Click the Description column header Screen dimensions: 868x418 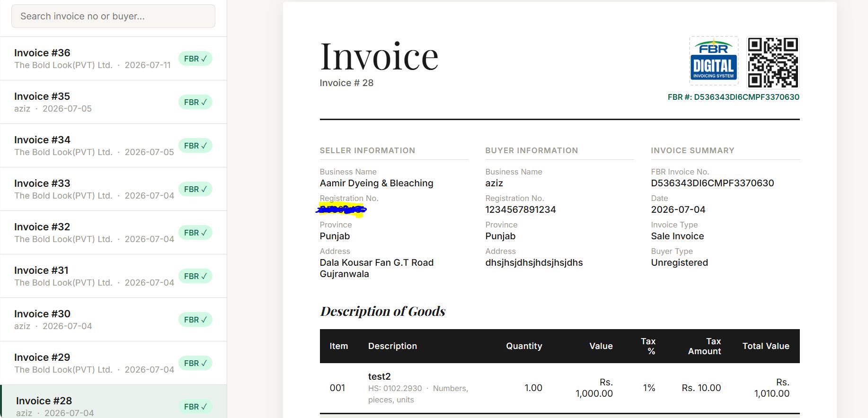pyautogui.click(x=392, y=346)
